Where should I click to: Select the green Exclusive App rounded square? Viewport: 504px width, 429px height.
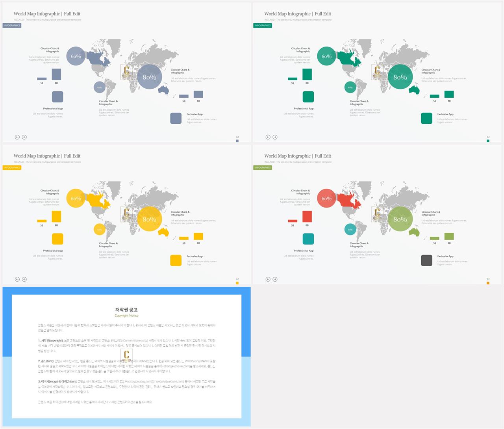click(427, 118)
